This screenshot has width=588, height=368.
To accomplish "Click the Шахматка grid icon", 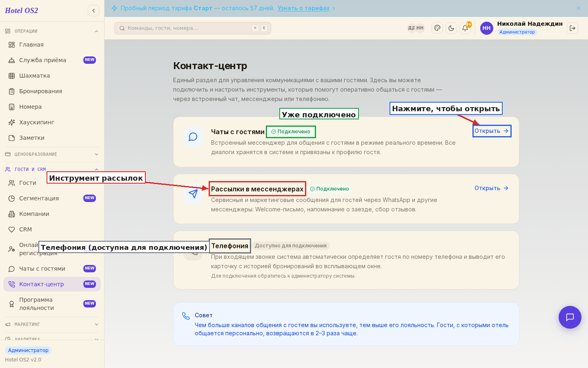I will [12, 76].
